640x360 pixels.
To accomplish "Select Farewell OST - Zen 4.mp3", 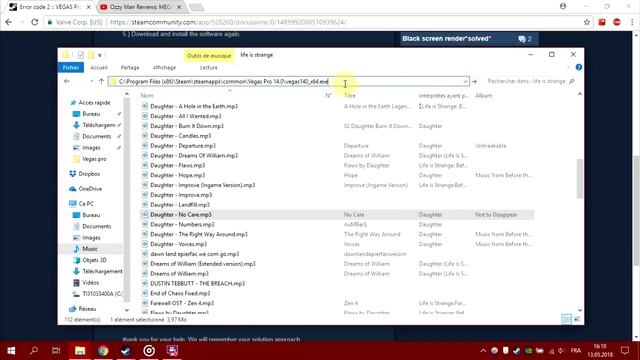I will coord(182,303).
